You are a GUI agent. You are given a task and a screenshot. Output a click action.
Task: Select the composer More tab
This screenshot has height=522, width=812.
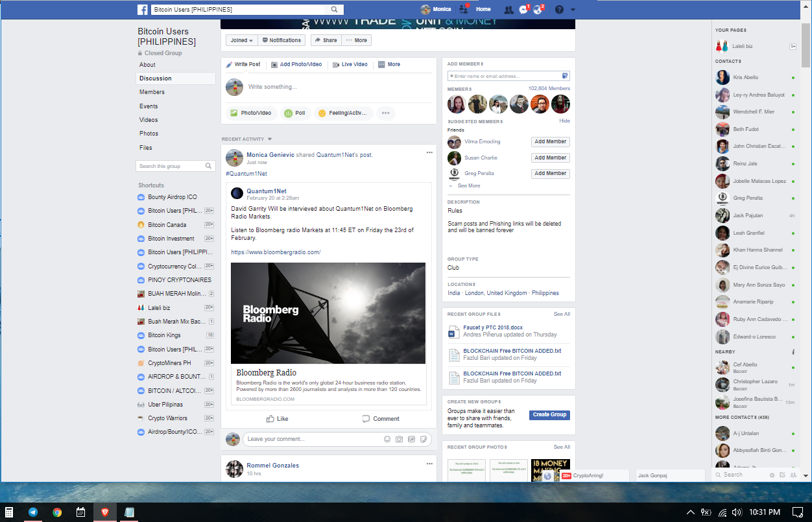[x=389, y=64]
